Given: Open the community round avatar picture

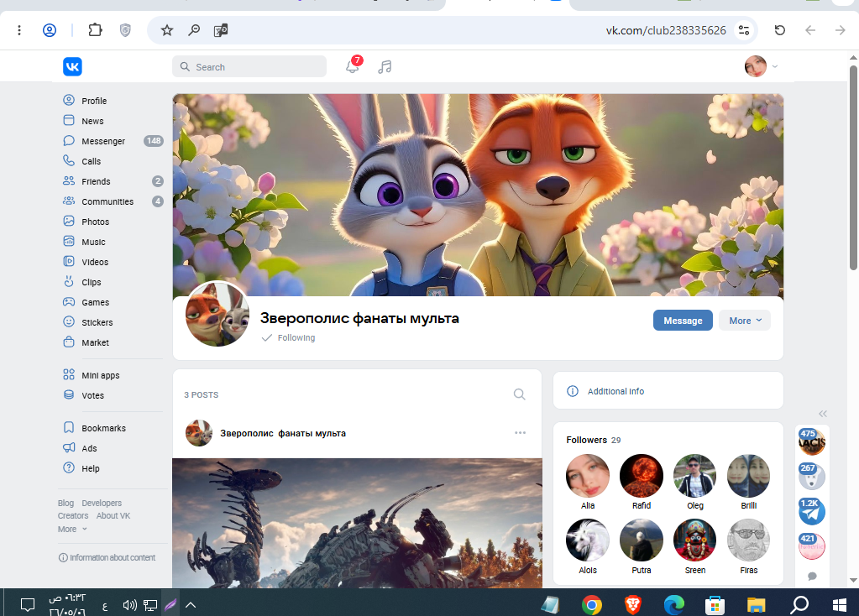Looking at the screenshot, I should tap(217, 315).
